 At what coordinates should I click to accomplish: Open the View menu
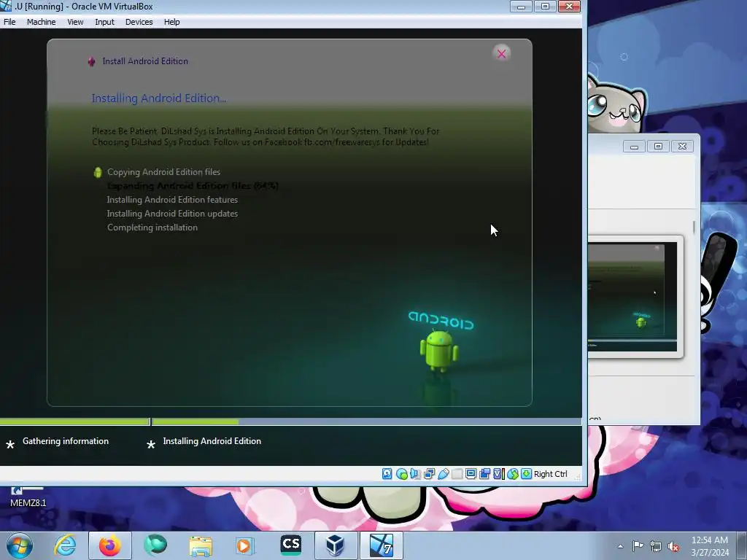pos(75,22)
